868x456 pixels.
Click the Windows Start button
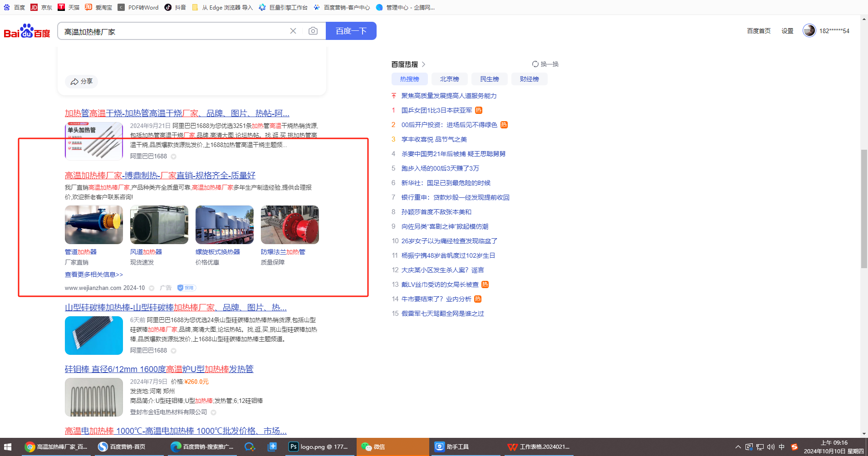8,447
